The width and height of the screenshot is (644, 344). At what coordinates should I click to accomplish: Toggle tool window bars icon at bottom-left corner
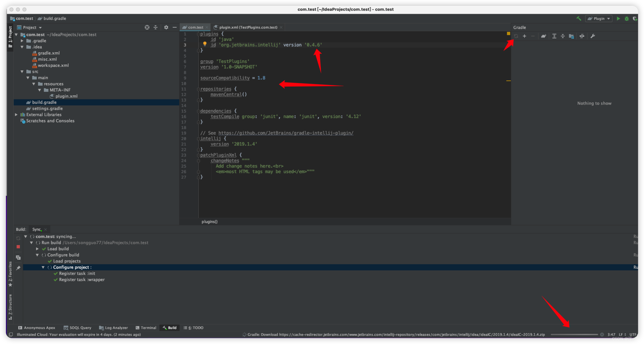[11, 334]
